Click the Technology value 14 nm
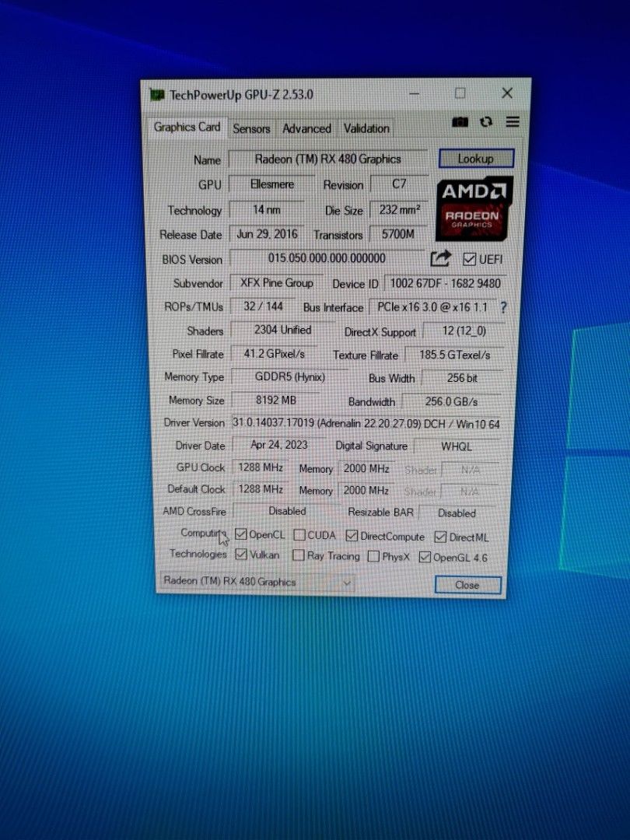630x840 pixels. pos(266,209)
